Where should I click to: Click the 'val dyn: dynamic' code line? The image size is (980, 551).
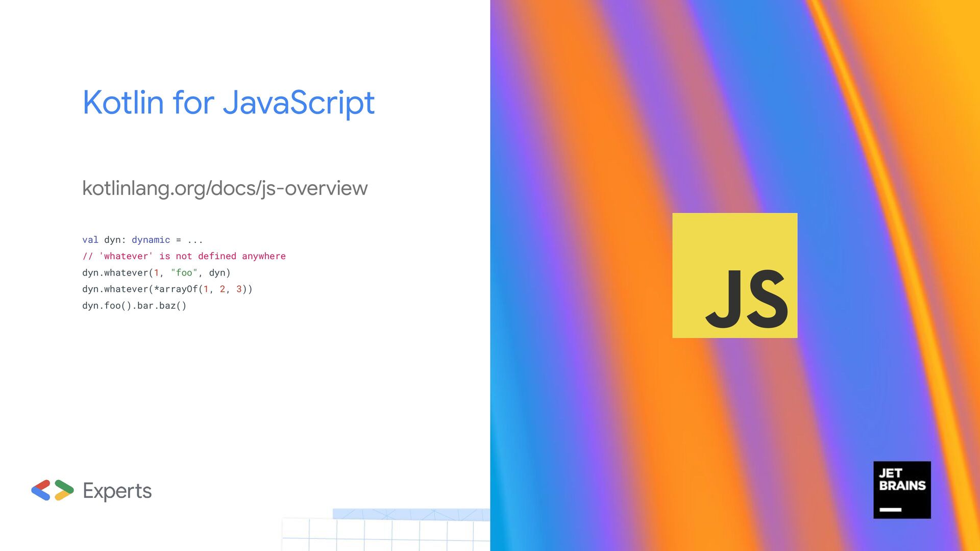point(142,240)
